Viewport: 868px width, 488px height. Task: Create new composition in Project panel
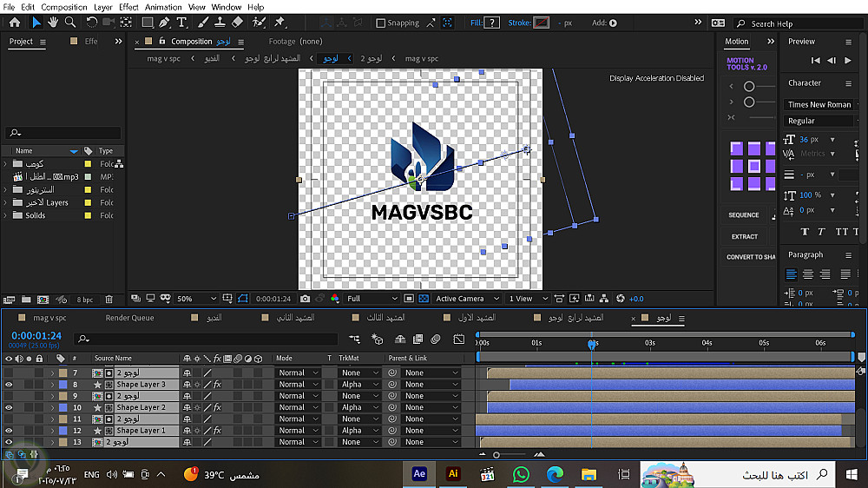pyautogui.click(x=43, y=300)
